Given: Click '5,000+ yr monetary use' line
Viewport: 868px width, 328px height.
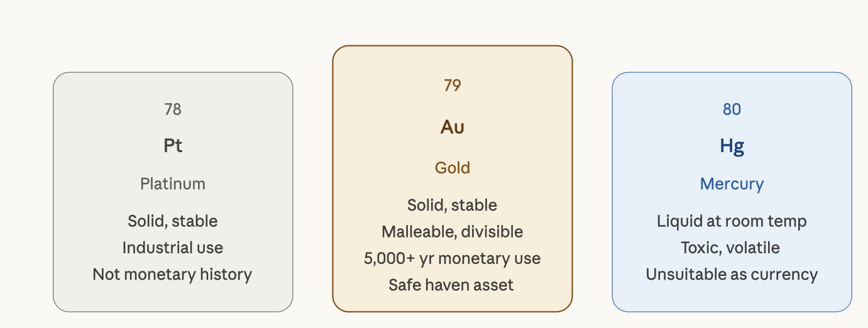Looking at the screenshot, I should tap(453, 258).
